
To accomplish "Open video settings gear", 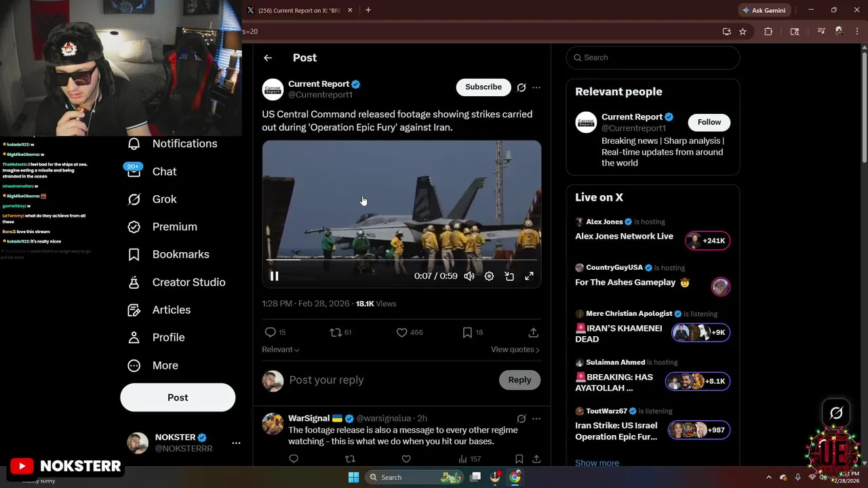I will click(489, 276).
